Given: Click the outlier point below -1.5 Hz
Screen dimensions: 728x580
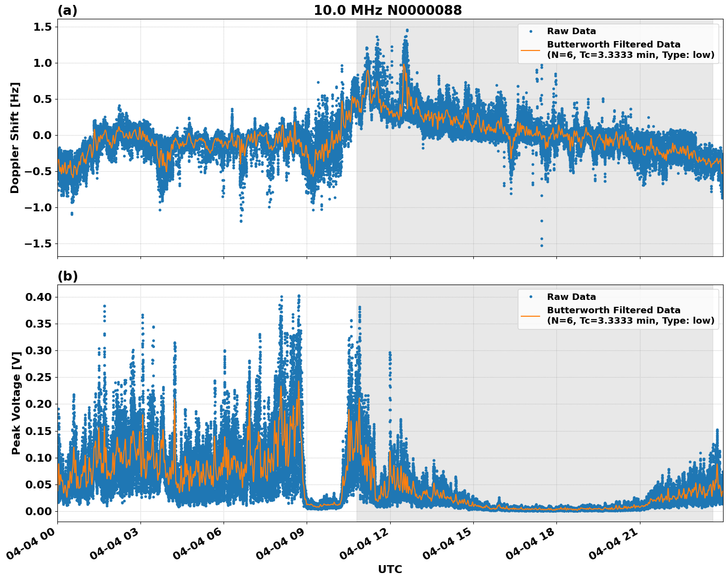Looking at the screenshot, I should click(x=541, y=244).
